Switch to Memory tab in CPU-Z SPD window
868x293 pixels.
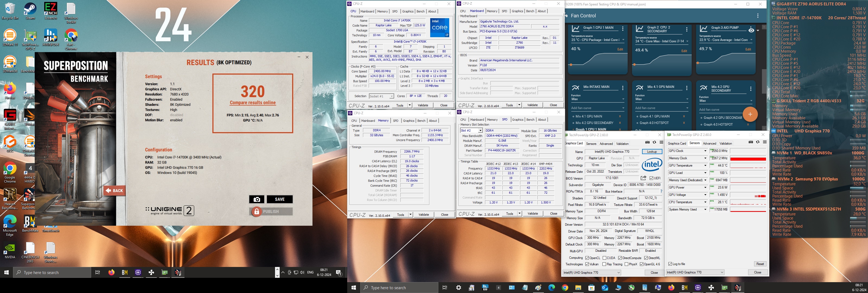tap(492, 120)
